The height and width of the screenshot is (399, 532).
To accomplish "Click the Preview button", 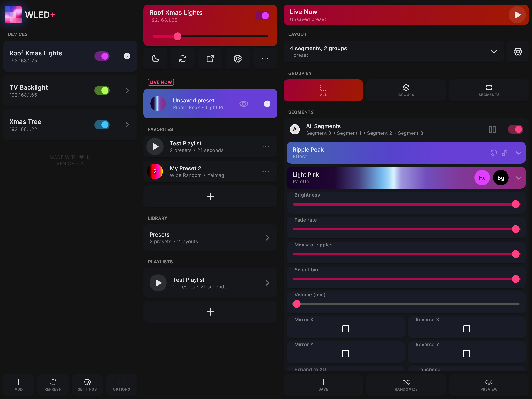I will pos(489,385).
